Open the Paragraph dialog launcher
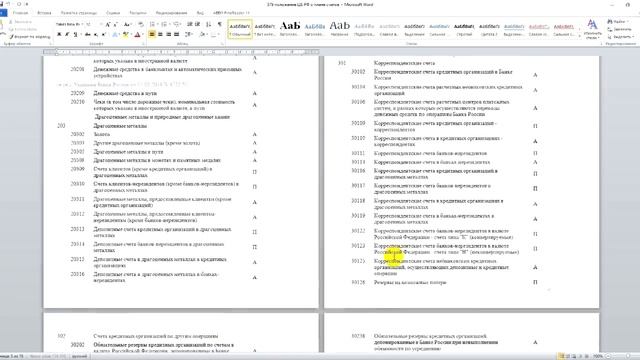640x360 pixels. pos(222,44)
